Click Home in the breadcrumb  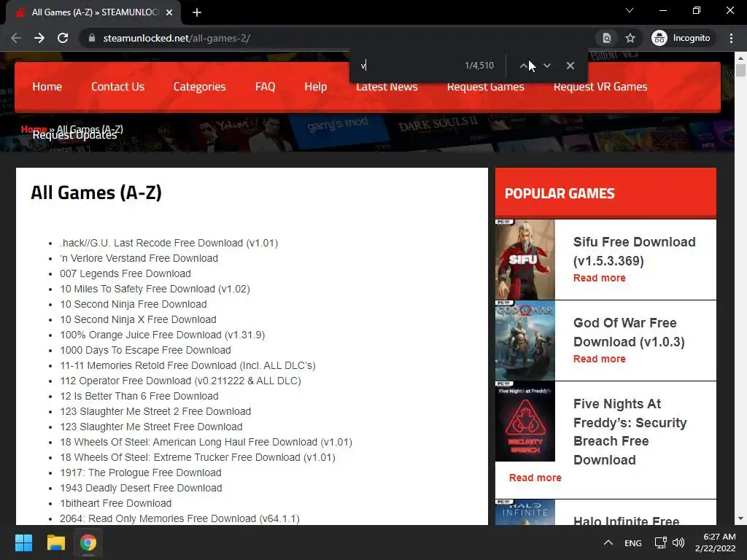34,129
